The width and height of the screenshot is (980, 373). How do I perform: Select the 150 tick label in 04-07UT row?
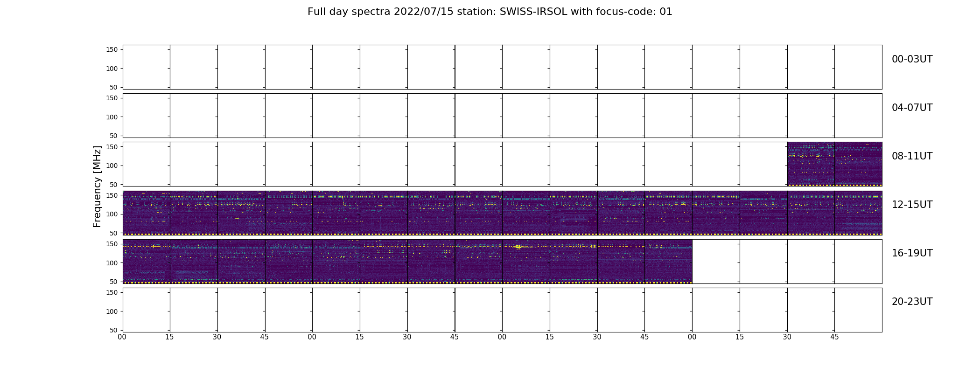pos(112,98)
